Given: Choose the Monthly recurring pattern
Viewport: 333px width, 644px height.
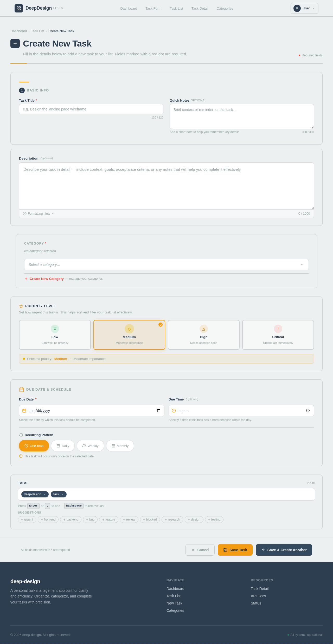Looking at the screenshot, I should [x=120, y=446].
